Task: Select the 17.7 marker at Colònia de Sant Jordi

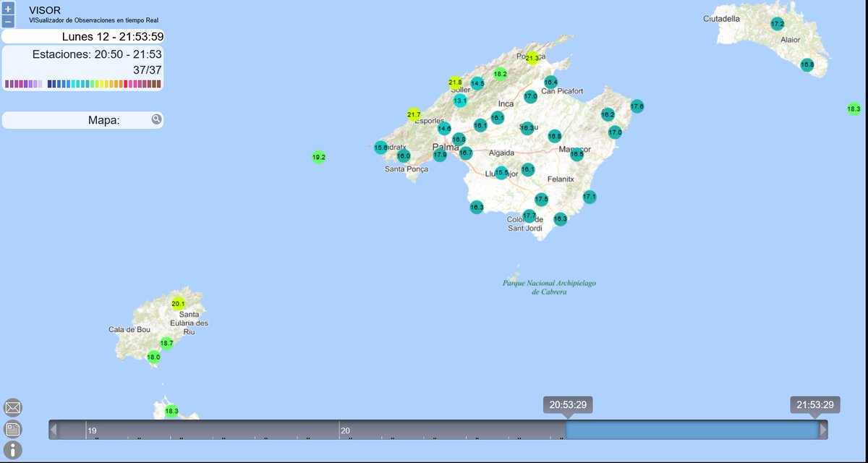Action: (x=529, y=216)
